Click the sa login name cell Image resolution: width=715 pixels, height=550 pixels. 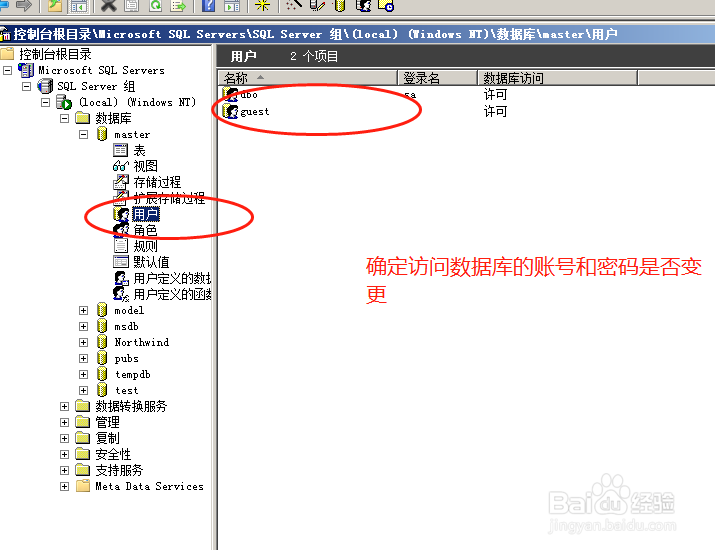tap(410, 95)
